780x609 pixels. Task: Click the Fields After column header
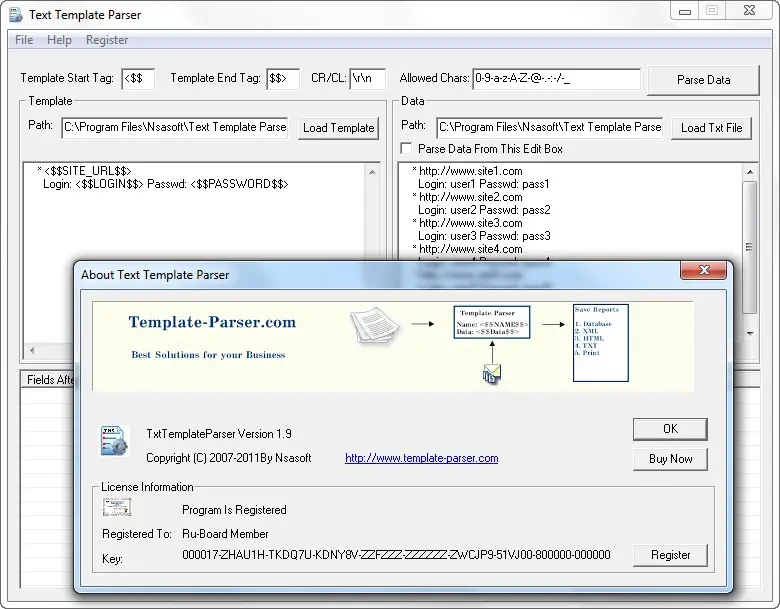48,380
